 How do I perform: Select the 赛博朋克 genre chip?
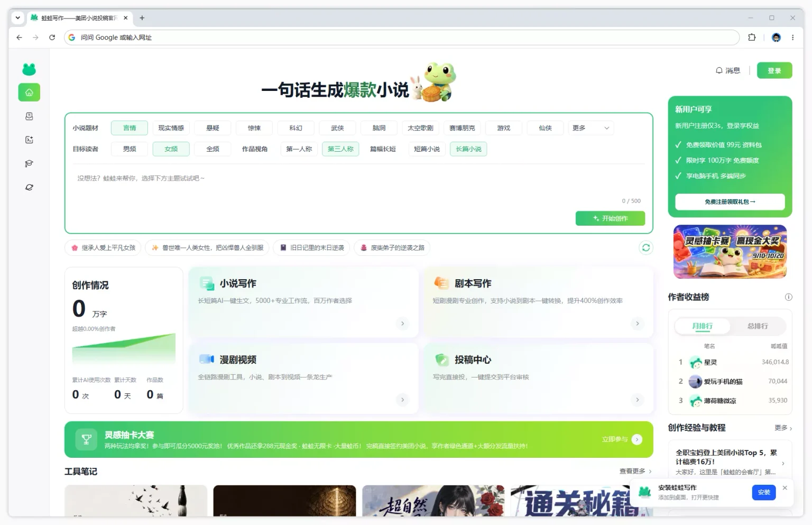click(462, 128)
